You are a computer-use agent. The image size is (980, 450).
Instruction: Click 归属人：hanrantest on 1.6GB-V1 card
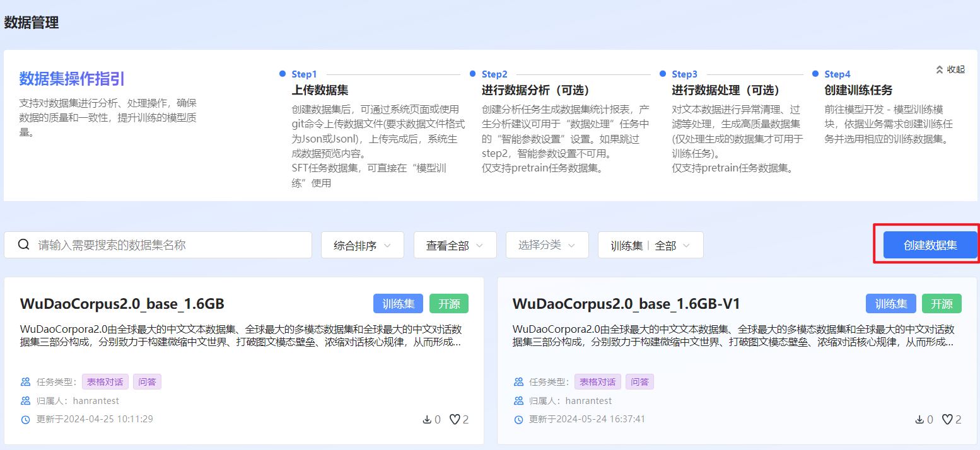(570, 401)
